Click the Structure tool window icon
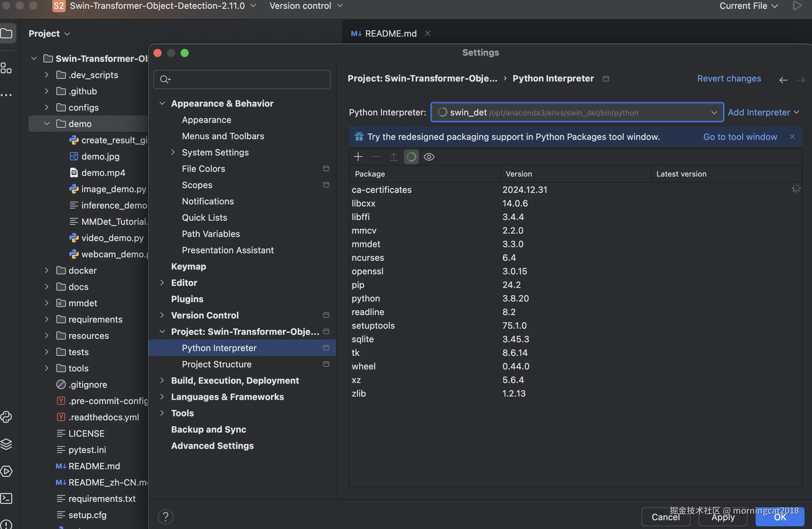 6,68
